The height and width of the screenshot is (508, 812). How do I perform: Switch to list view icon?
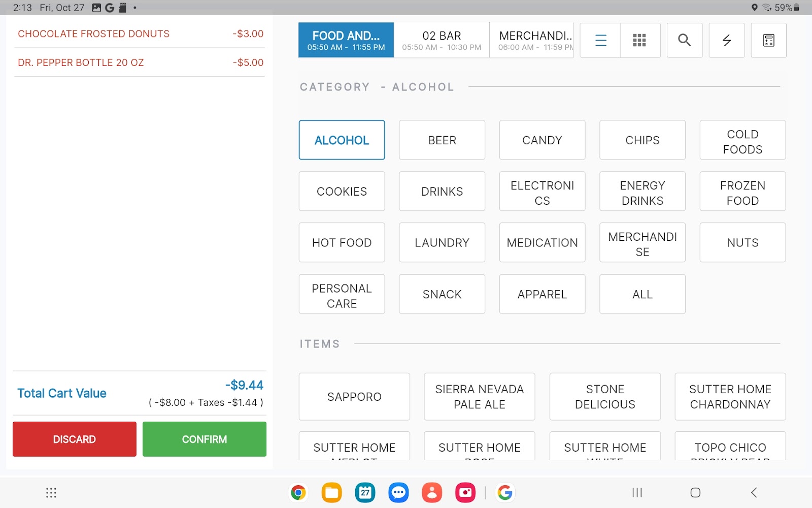[x=600, y=40]
